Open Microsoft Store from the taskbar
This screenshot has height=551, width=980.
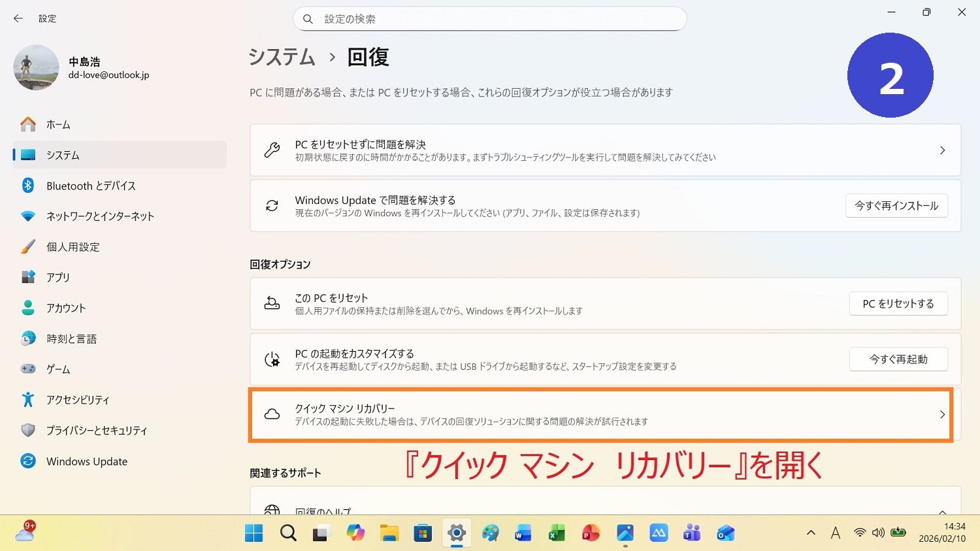click(423, 533)
